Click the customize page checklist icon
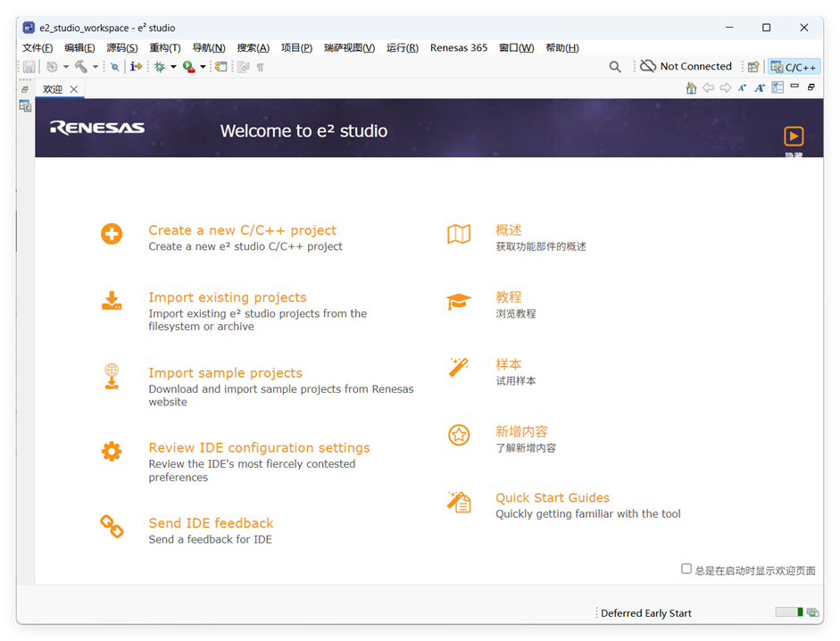This screenshot has width=840, height=641. tap(778, 87)
